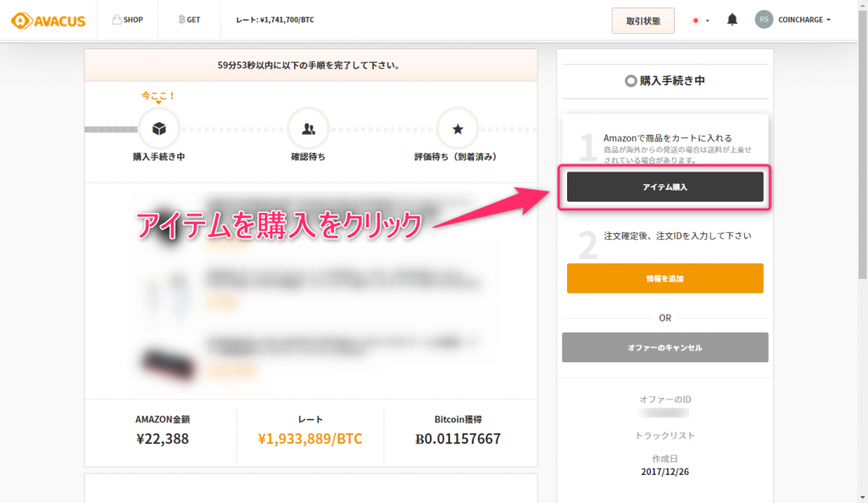Click the circle icon beside 購入手続き中 heading
This screenshot has height=503, width=868.
click(630, 81)
